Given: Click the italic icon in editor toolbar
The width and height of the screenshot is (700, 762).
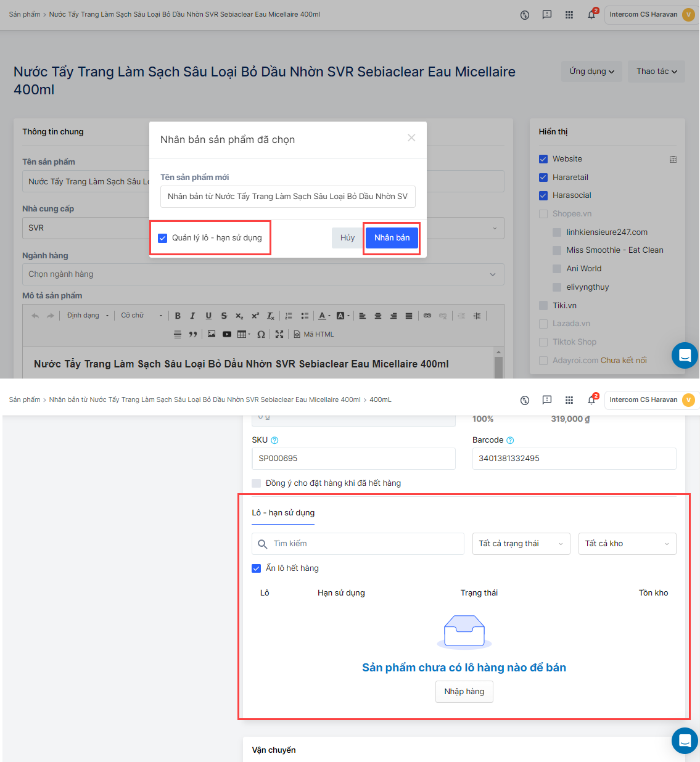Looking at the screenshot, I should click(192, 316).
